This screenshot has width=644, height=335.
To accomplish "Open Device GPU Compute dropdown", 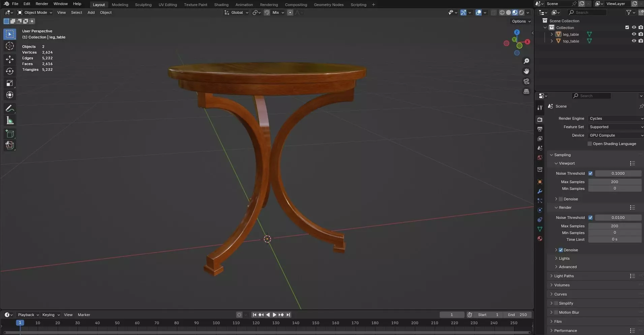I will (x=616, y=135).
